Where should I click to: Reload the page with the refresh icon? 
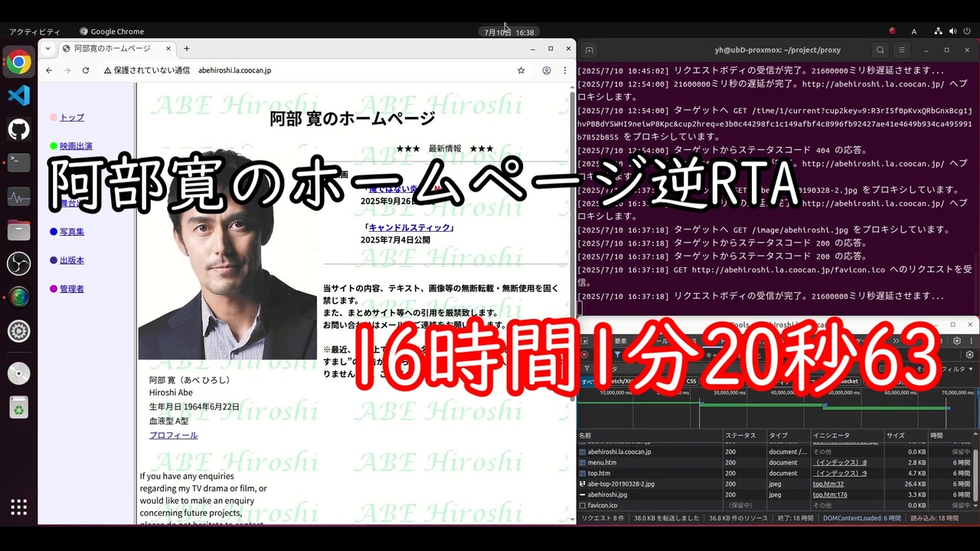click(x=86, y=70)
